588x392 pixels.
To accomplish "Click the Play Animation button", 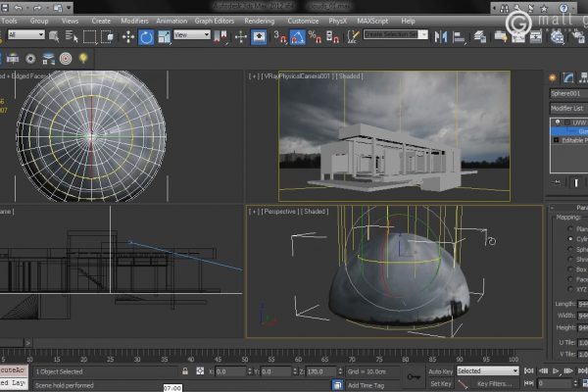I will coord(556,371).
